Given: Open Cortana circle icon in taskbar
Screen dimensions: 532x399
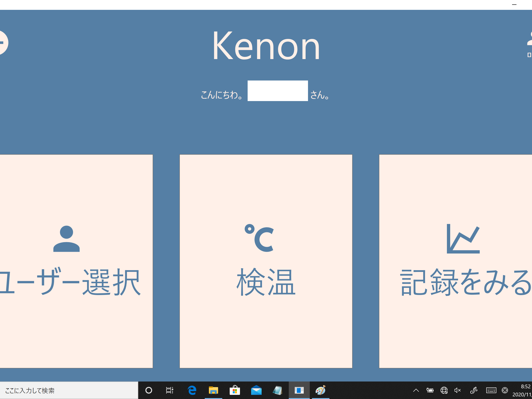Looking at the screenshot, I should point(149,390).
